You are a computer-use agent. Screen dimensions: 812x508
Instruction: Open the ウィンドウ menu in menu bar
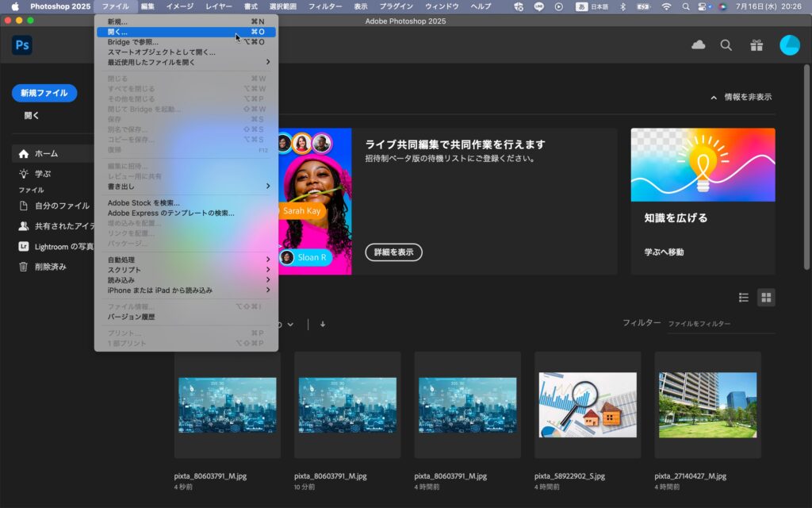(442, 6)
